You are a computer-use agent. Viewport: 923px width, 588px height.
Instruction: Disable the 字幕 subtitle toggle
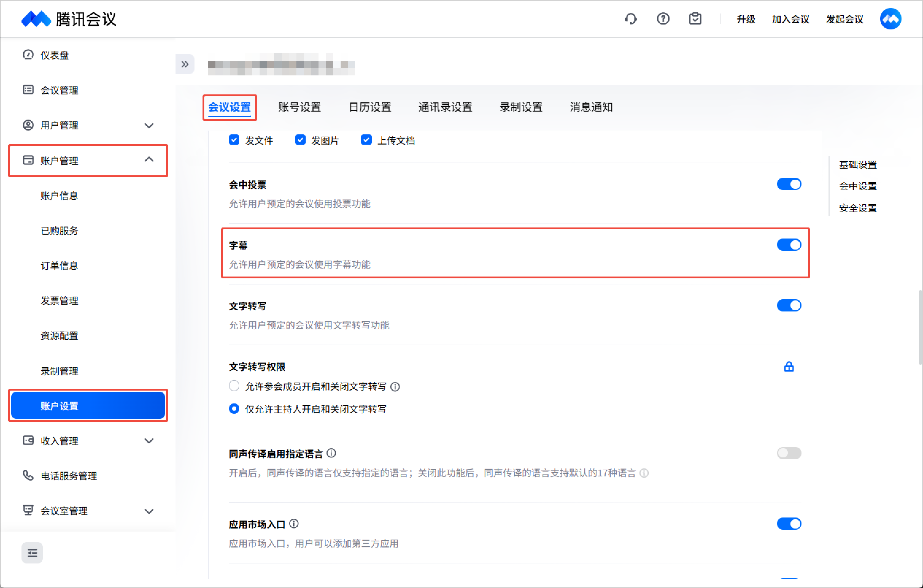point(789,245)
